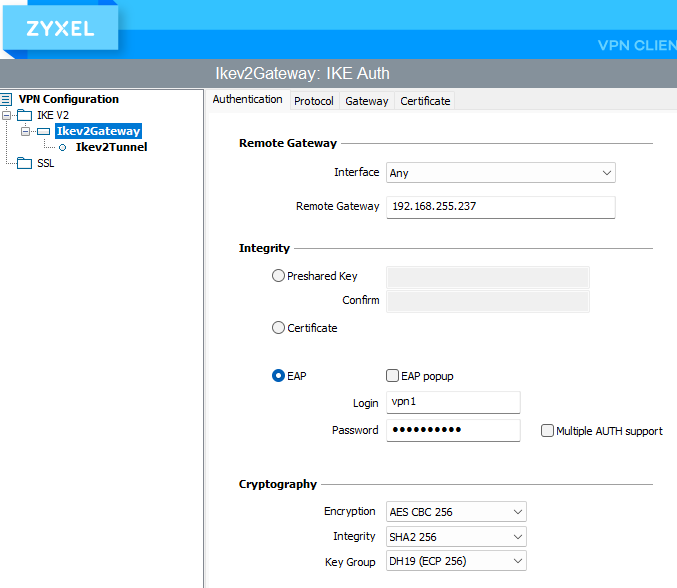
Task: Open the Encryption AES CBC 256 dropdown
Action: [x=456, y=512]
